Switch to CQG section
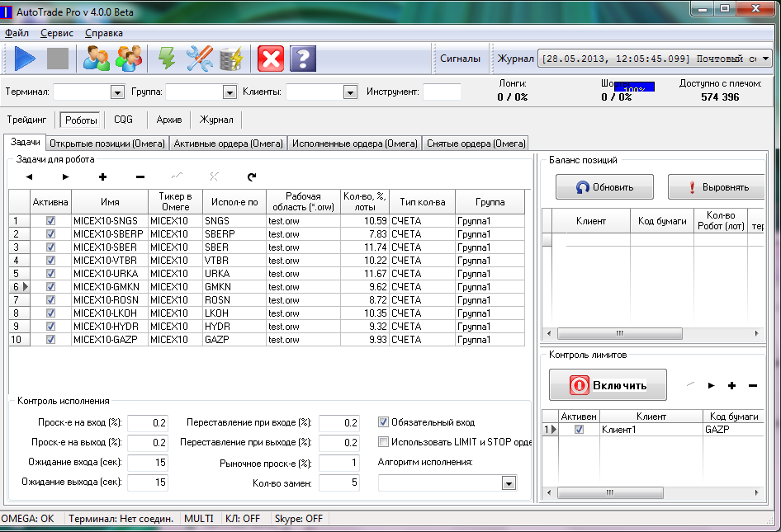 [x=123, y=120]
